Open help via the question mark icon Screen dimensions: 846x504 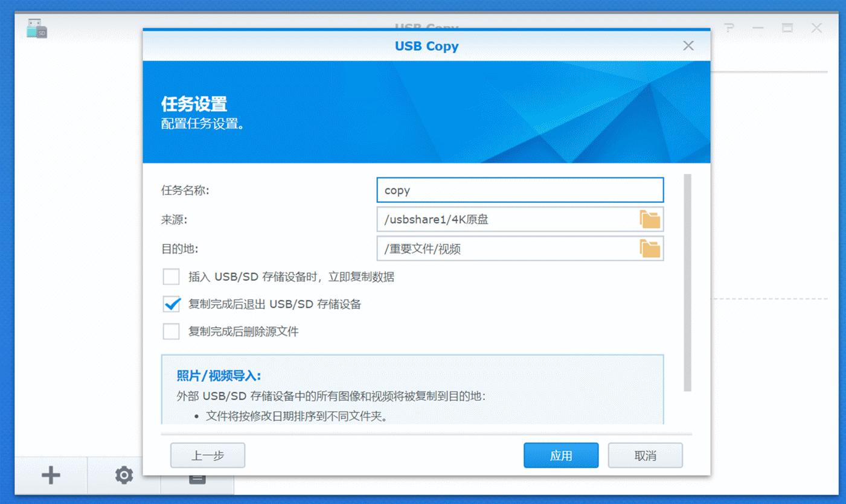729,28
